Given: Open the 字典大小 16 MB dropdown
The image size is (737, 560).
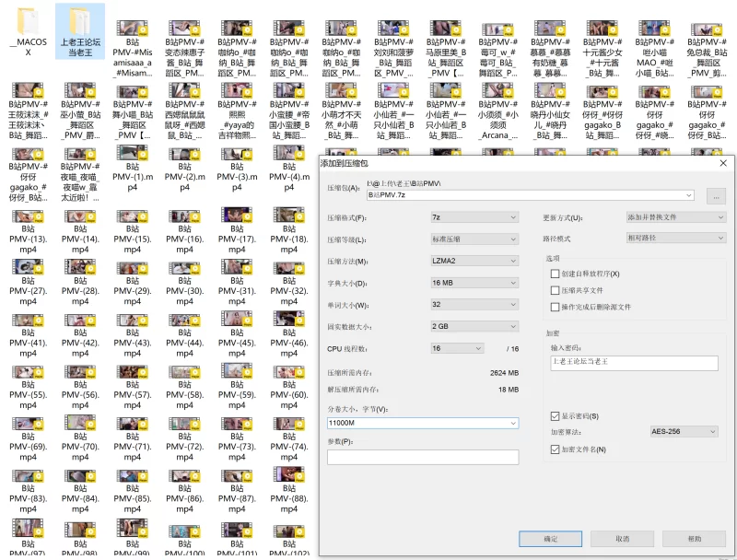Looking at the screenshot, I should (474, 283).
